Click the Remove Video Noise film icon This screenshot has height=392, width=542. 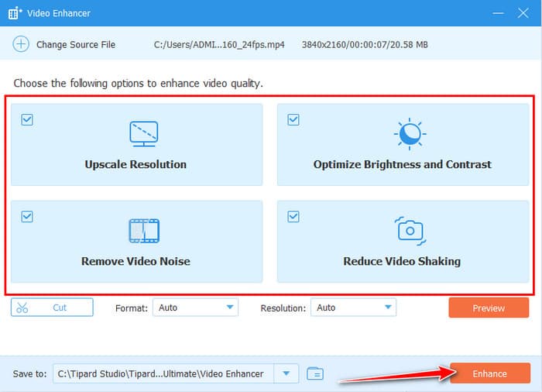(x=143, y=231)
